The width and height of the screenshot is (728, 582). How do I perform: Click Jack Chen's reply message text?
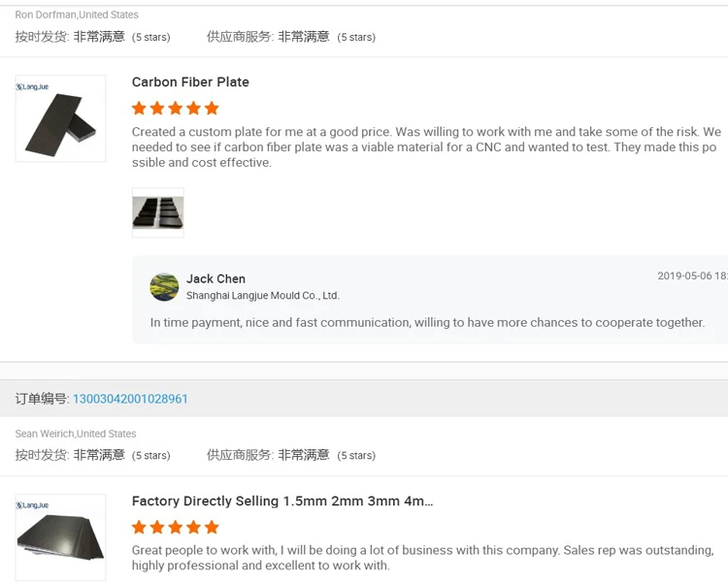[427, 323]
